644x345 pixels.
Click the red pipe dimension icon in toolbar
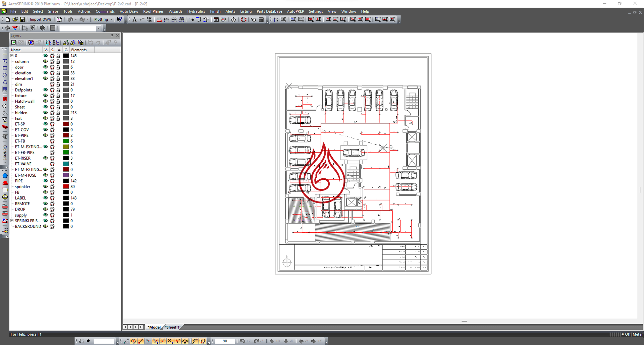point(159,19)
